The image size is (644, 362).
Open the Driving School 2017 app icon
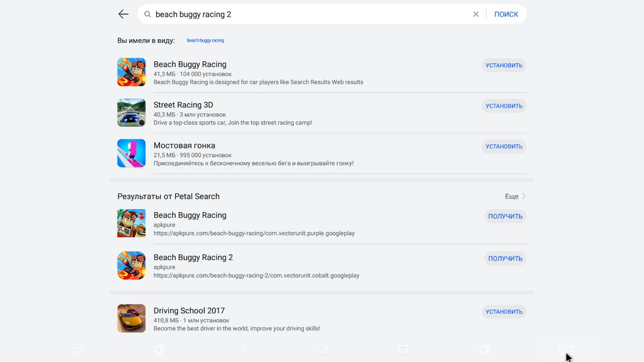(x=131, y=318)
